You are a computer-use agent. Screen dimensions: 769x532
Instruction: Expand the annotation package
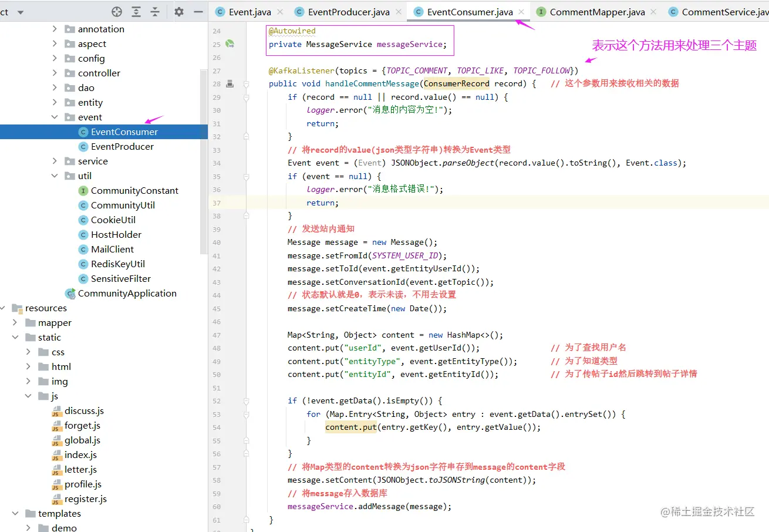[x=55, y=29]
